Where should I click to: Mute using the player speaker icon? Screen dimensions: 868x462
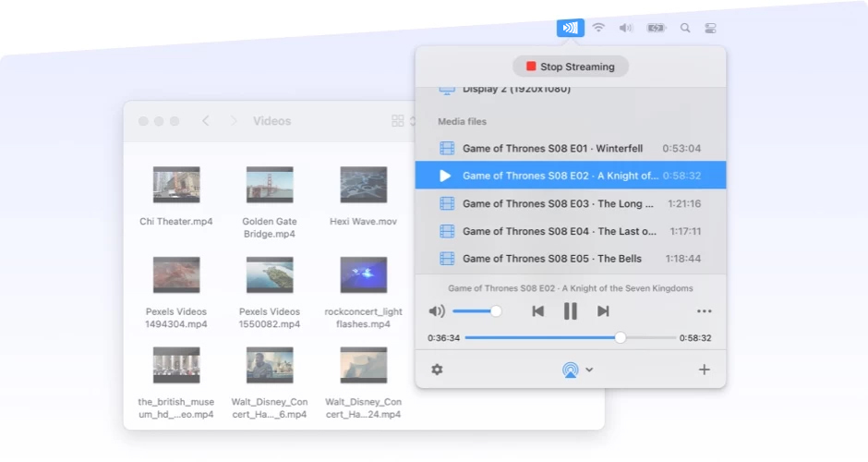437,311
